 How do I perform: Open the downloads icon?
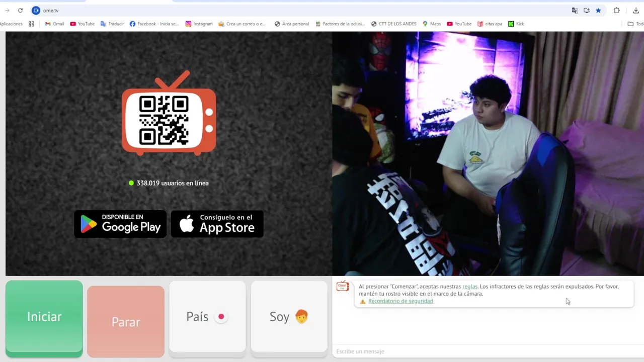coord(636,10)
